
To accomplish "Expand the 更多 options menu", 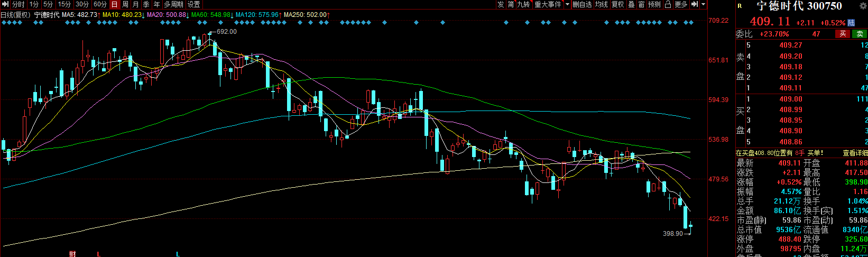I will [681, 4].
